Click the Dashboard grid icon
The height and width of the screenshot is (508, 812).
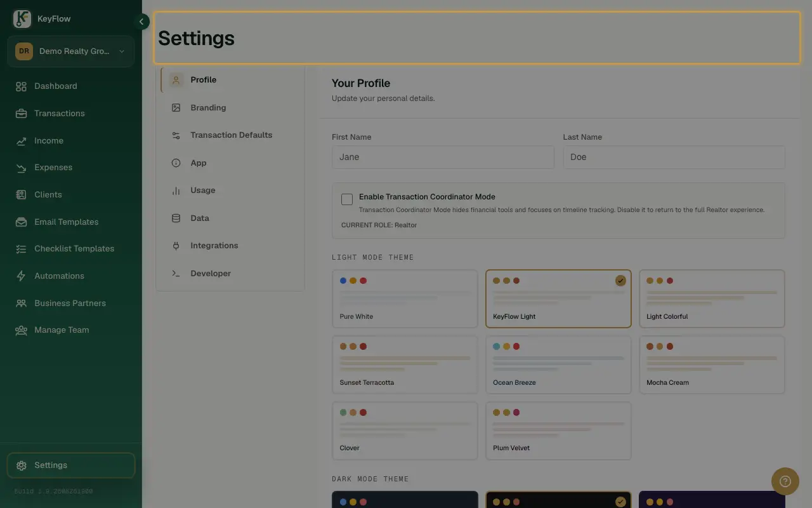[21, 86]
